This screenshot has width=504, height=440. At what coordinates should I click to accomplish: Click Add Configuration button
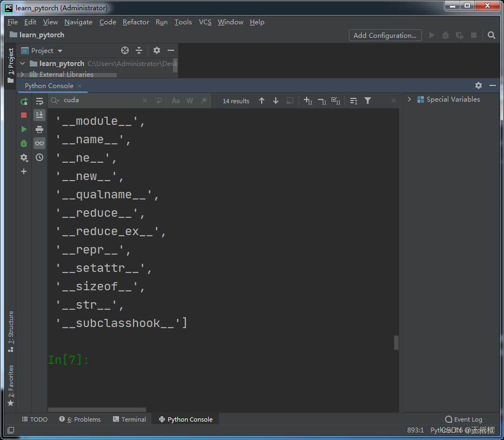tap(384, 35)
